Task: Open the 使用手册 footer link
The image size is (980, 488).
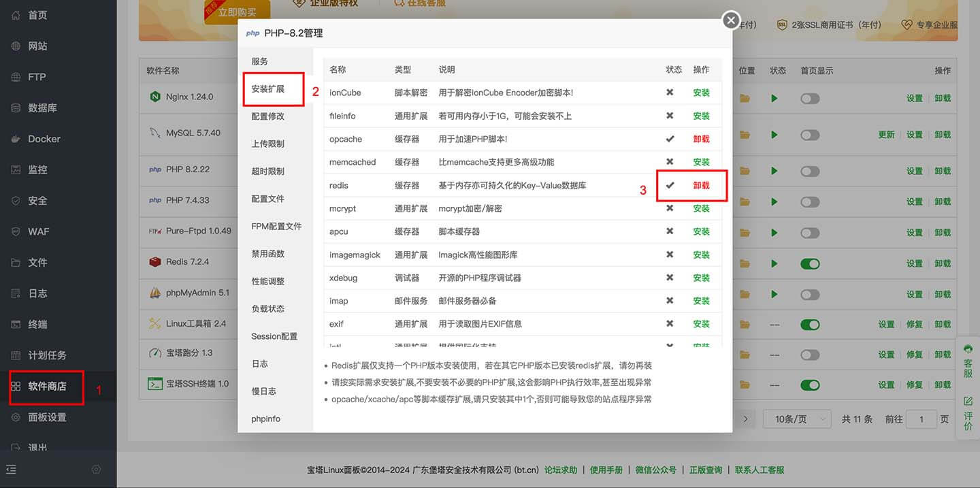Action: click(x=606, y=470)
